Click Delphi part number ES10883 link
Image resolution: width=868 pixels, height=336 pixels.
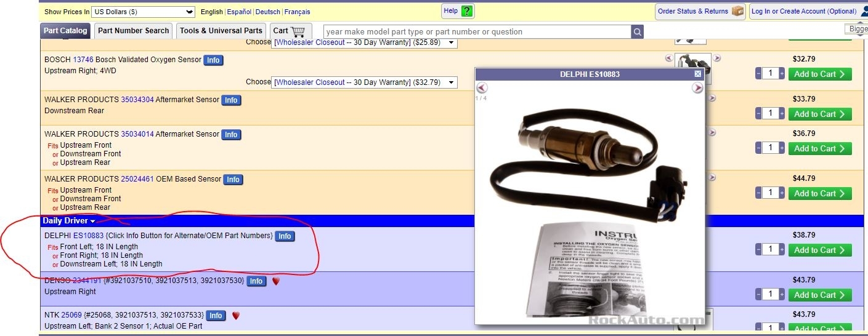(88, 235)
